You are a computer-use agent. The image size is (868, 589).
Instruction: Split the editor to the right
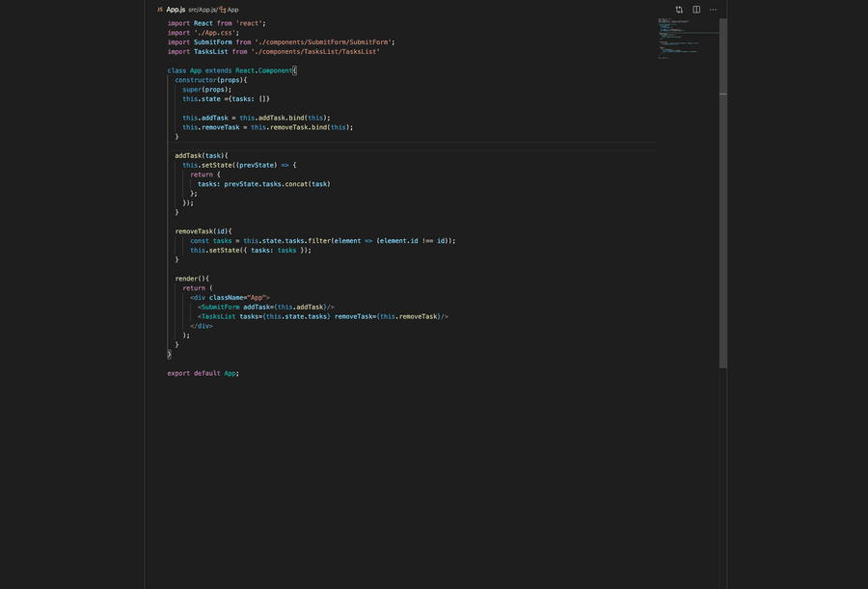point(696,10)
